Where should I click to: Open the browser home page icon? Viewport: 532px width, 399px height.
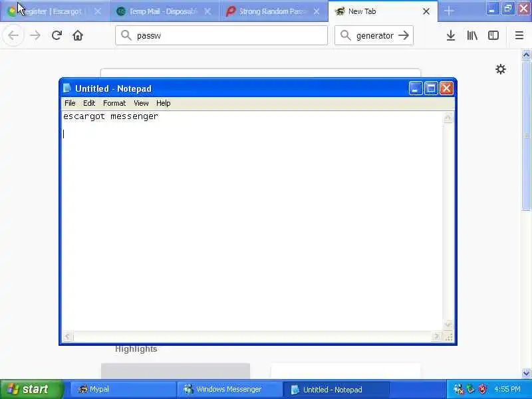[x=78, y=35]
